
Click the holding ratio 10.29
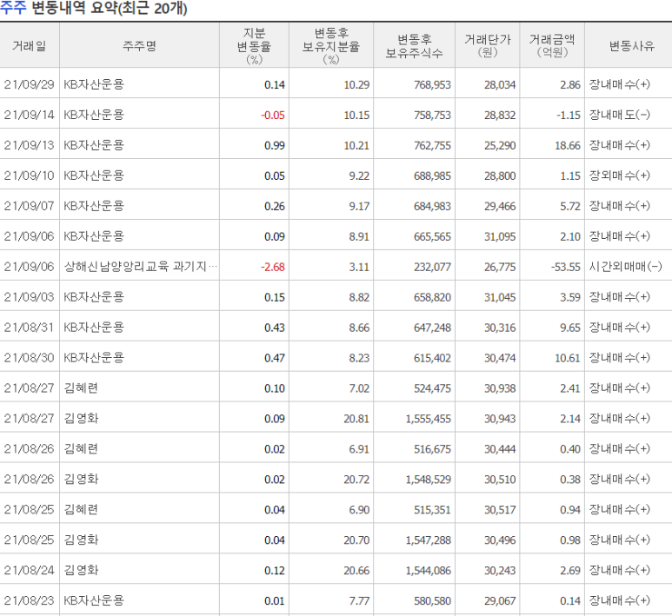click(356, 85)
